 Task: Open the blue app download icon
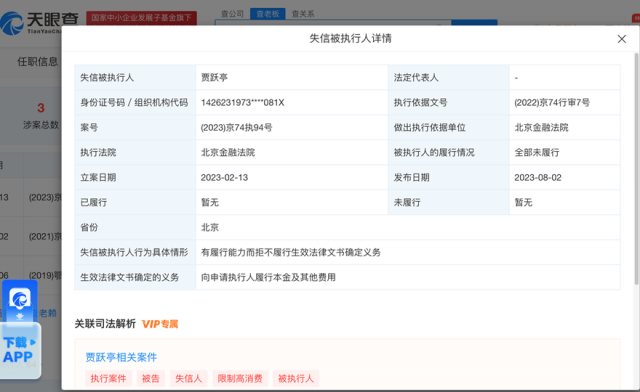(x=20, y=301)
